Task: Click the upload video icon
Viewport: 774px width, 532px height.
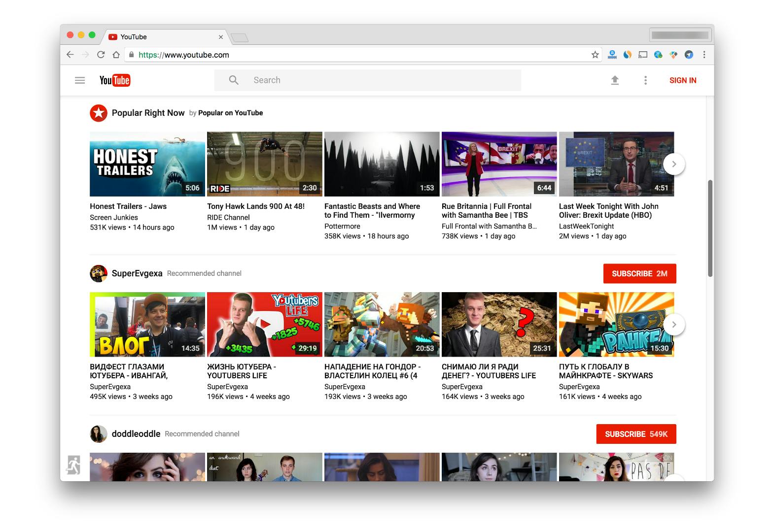Action: click(x=615, y=80)
